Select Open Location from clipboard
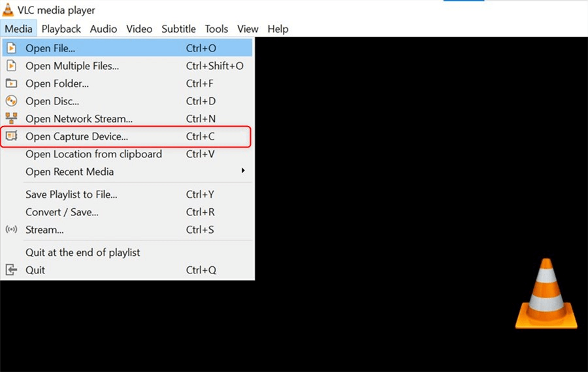 click(x=127, y=153)
